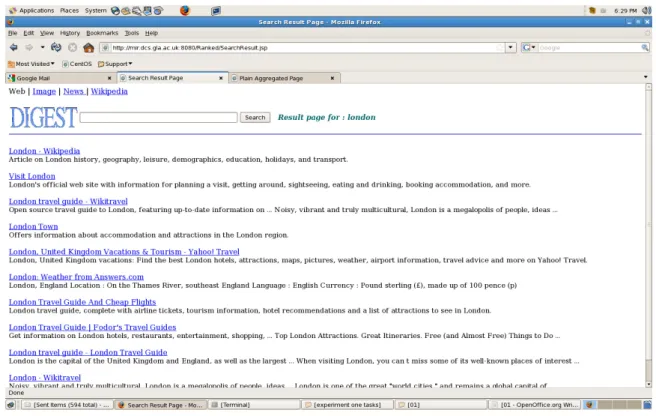Open the System menu in GNOME panel
This screenshot has height=416, width=656.
tap(96, 10)
